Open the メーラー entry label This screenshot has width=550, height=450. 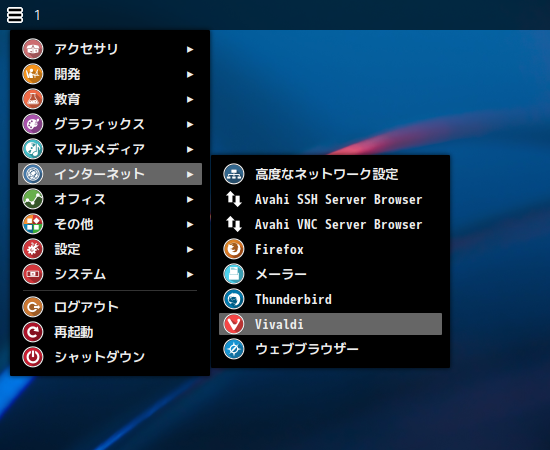tap(281, 274)
